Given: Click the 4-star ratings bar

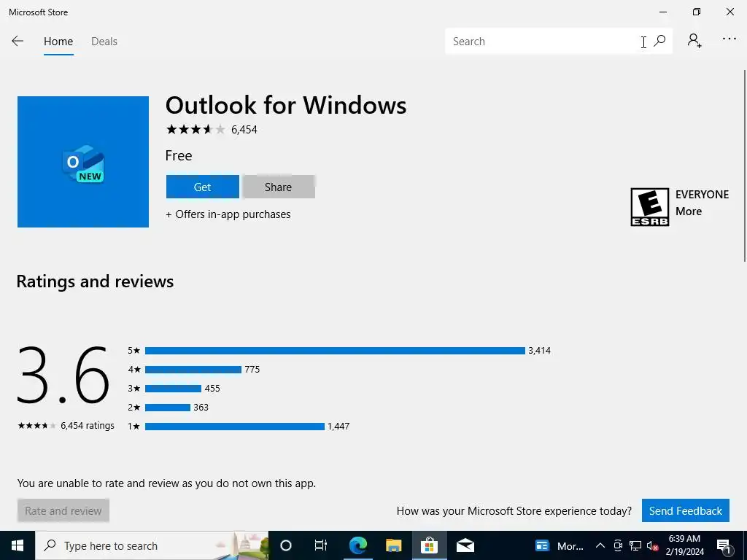Looking at the screenshot, I should (x=193, y=370).
